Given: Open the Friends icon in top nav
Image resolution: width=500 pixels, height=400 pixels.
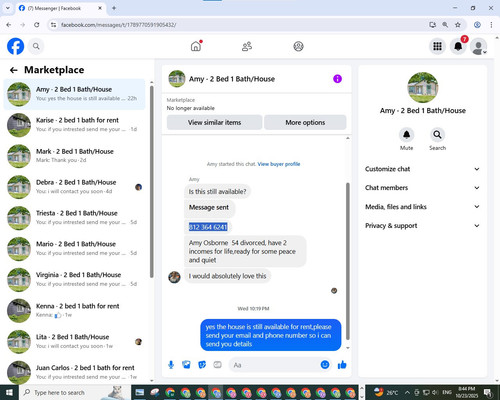Looking at the screenshot, I should click(x=247, y=46).
